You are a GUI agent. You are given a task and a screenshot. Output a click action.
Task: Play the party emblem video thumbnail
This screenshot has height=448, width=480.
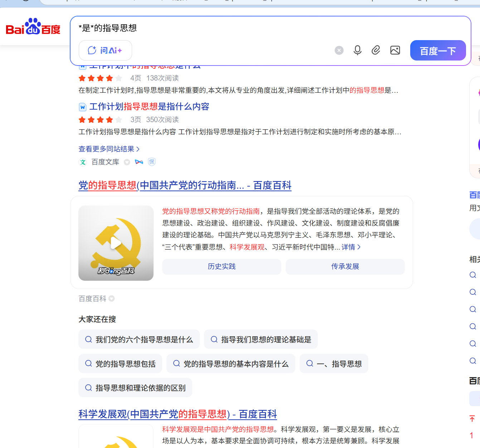pyautogui.click(x=116, y=243)
